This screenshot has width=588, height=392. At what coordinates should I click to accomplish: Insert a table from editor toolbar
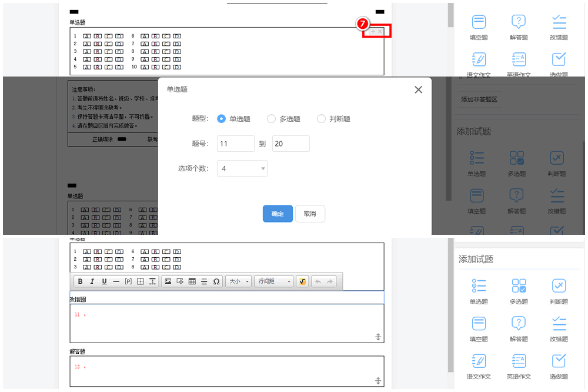point(192,281)
